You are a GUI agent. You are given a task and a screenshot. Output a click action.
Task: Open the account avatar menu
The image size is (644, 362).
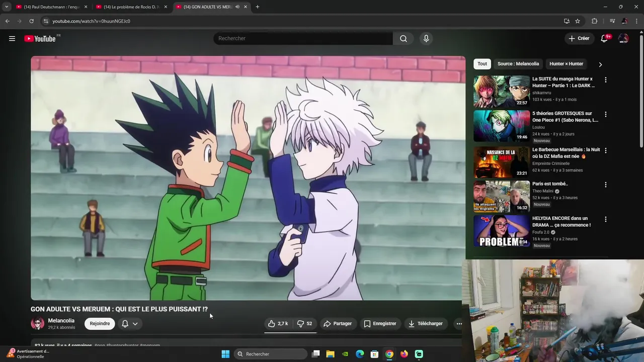point(623,39)
